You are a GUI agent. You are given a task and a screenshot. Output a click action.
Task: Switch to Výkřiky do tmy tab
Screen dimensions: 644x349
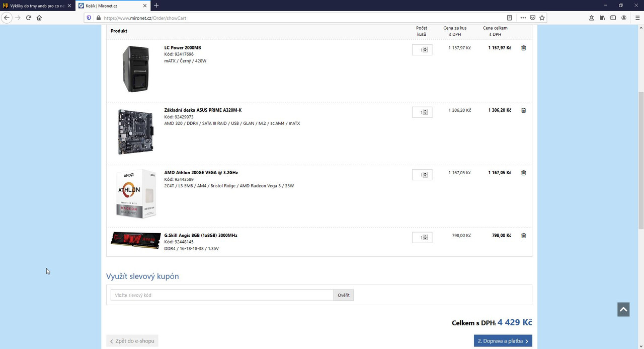(x=38, y=6)
